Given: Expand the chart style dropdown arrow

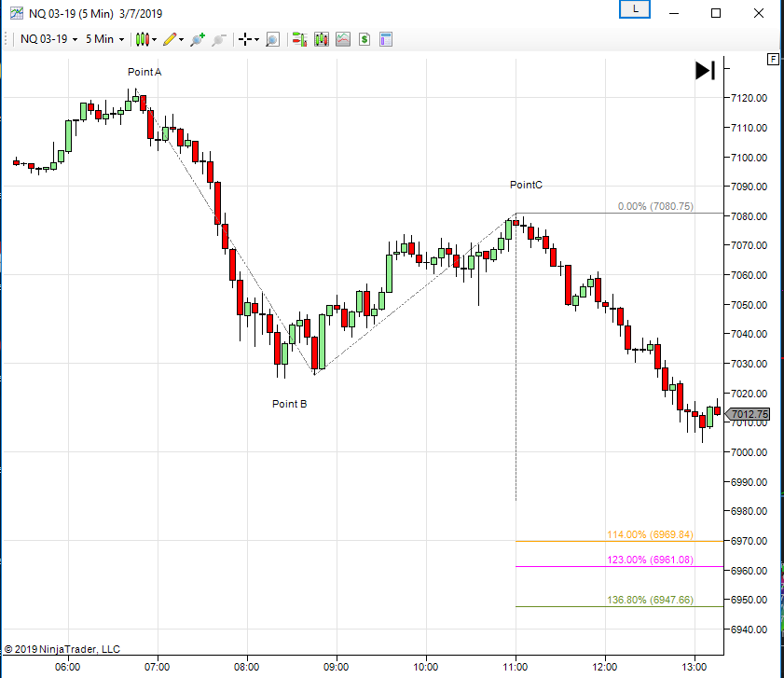Looking at the screenshot, I should (155, 39).
